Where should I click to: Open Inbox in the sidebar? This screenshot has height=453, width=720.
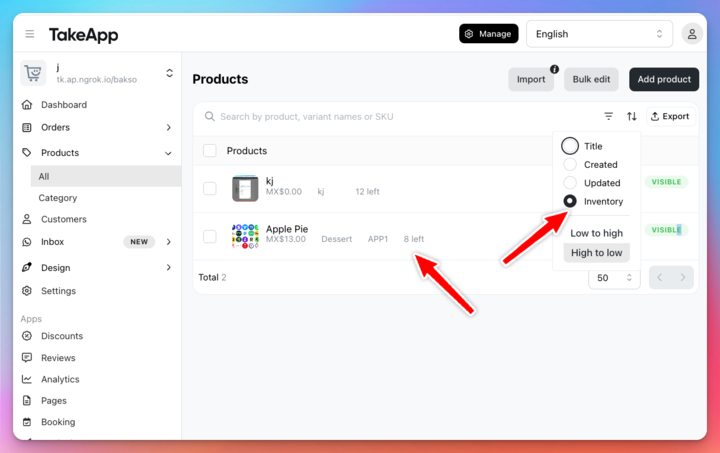[x=52, y=241]
